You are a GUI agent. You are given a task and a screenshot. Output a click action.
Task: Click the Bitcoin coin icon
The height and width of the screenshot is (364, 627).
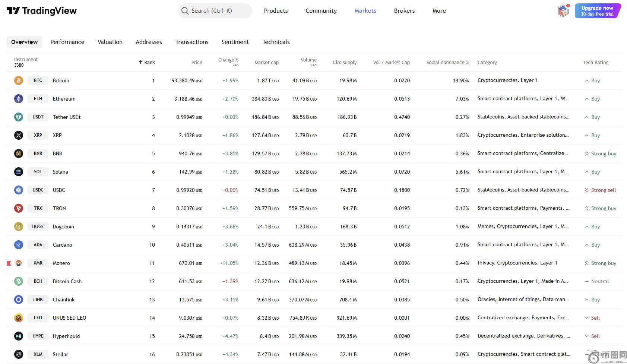pos(19,80)
